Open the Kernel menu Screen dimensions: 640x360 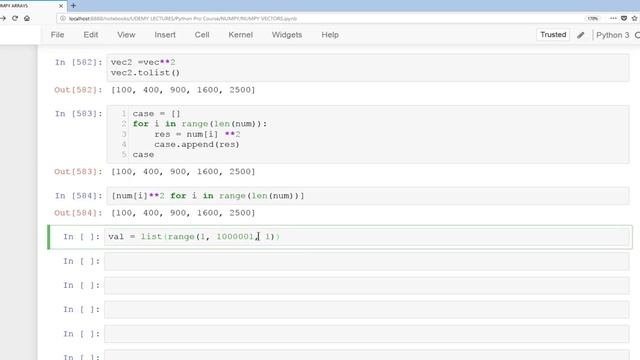click(x=240, y=35)
